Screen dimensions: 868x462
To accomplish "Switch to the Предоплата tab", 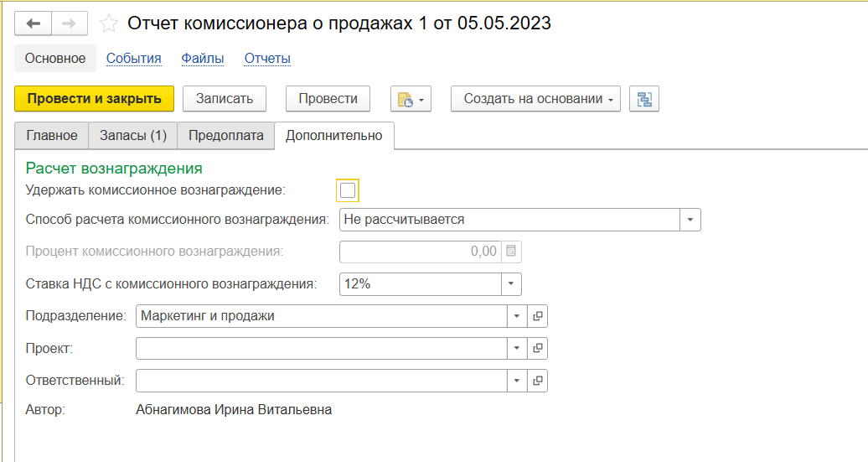I will point(226,136).
